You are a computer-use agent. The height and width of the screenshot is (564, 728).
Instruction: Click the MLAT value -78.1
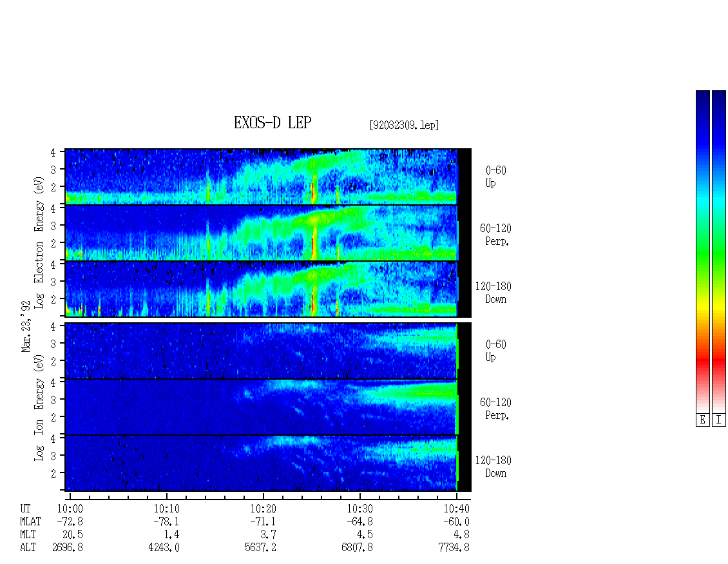coord(166,521)
